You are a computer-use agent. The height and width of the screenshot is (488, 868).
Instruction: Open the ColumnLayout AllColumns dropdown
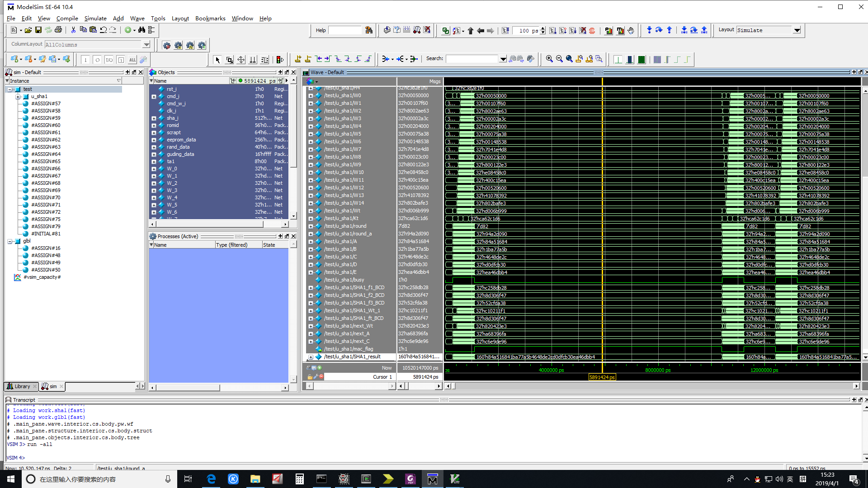coord(146,45)
